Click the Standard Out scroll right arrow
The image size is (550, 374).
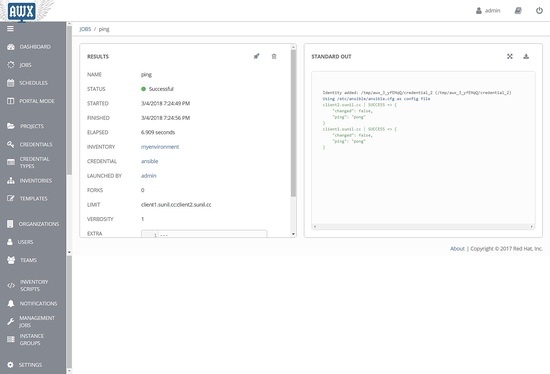[x=532, y=227]
